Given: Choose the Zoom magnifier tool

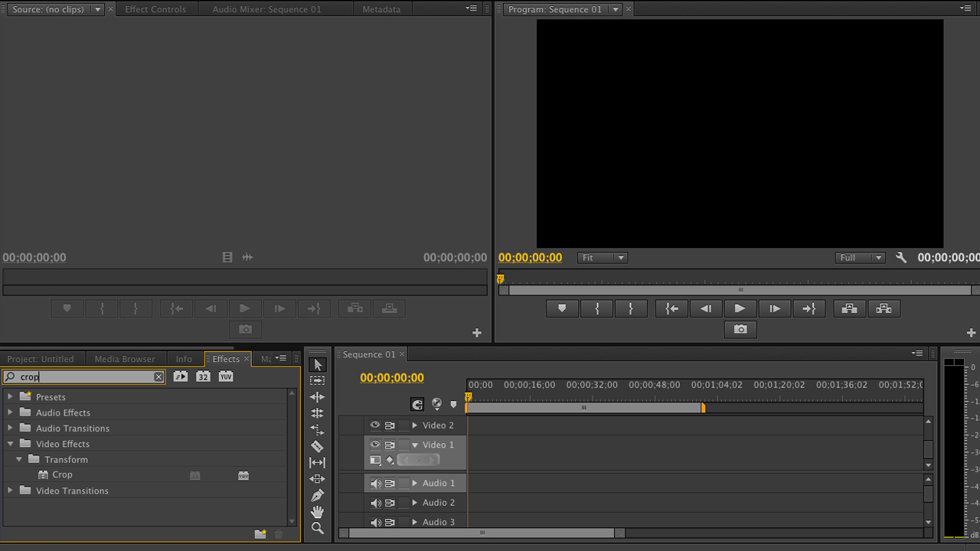Looking at the screenshot, I should 318,528.
